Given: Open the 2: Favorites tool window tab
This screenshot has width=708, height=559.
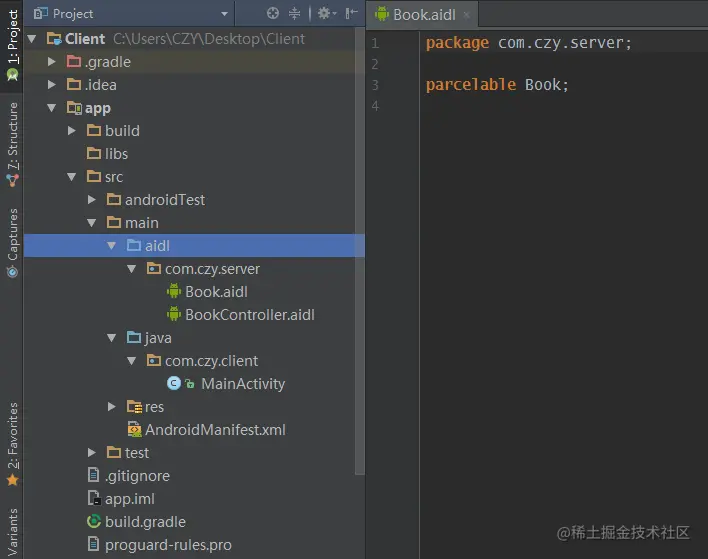Looking at the screenshot, I should (12, 444).
